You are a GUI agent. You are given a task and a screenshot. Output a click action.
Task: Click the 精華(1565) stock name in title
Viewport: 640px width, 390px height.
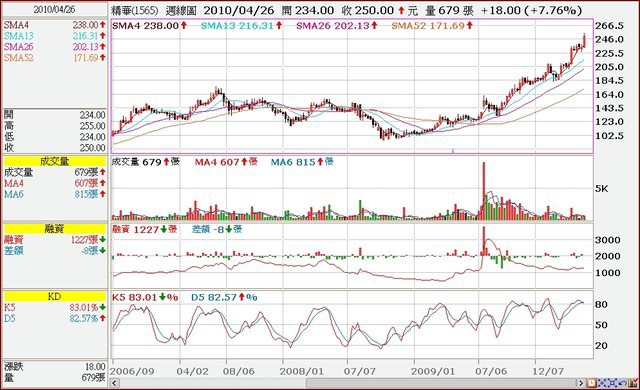tap(134, 10)
